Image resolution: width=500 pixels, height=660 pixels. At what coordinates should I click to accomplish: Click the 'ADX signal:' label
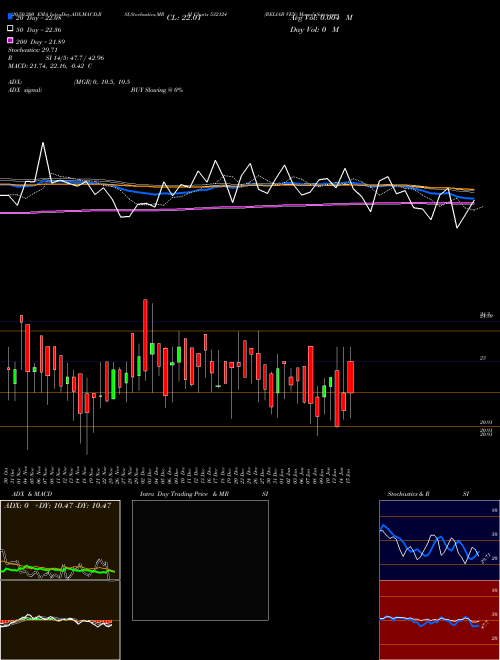25,90
